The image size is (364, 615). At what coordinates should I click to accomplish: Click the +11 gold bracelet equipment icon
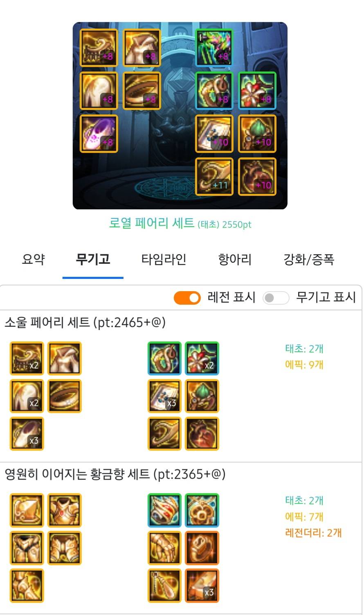pos(214,177)
